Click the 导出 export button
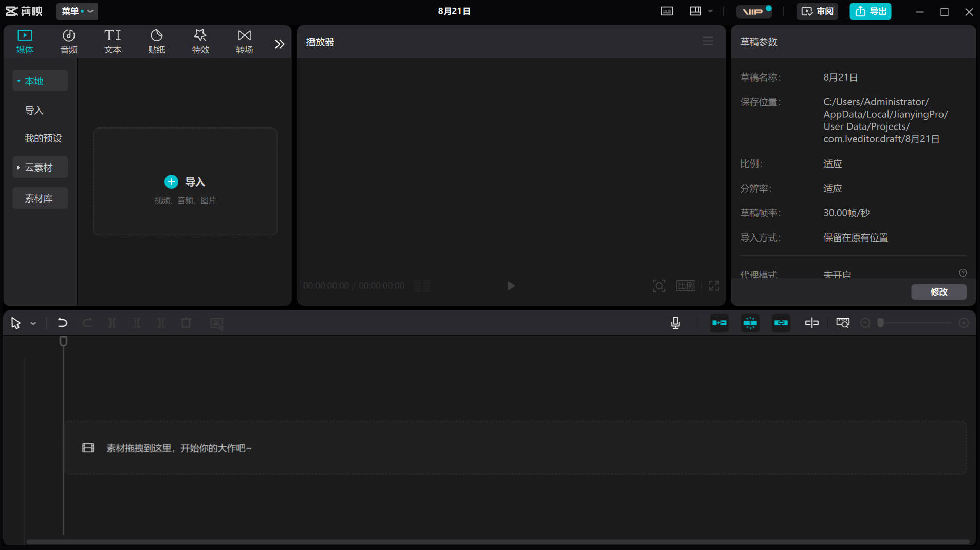The width and height of the screenshot is (980, 550). click(x=870, y=11)
